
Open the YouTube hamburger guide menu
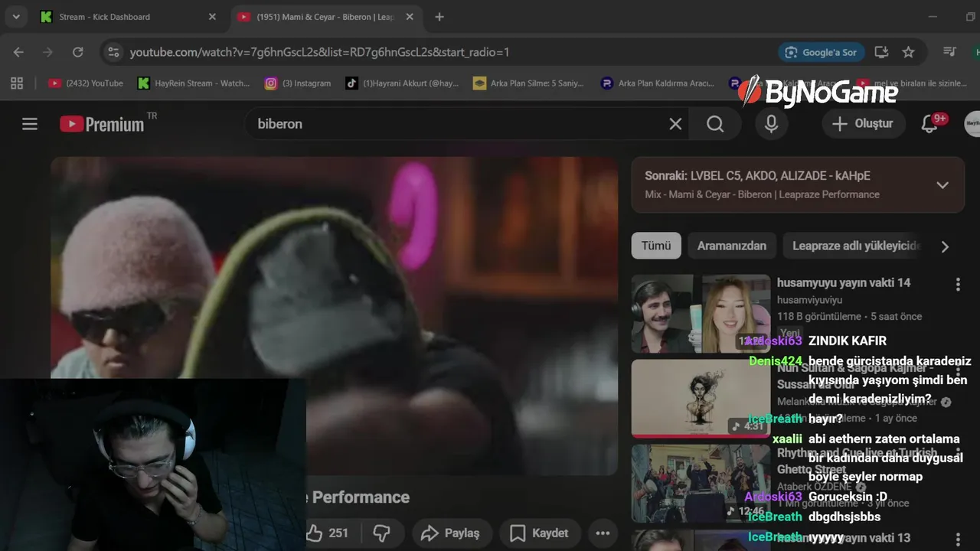coord(30,124)
